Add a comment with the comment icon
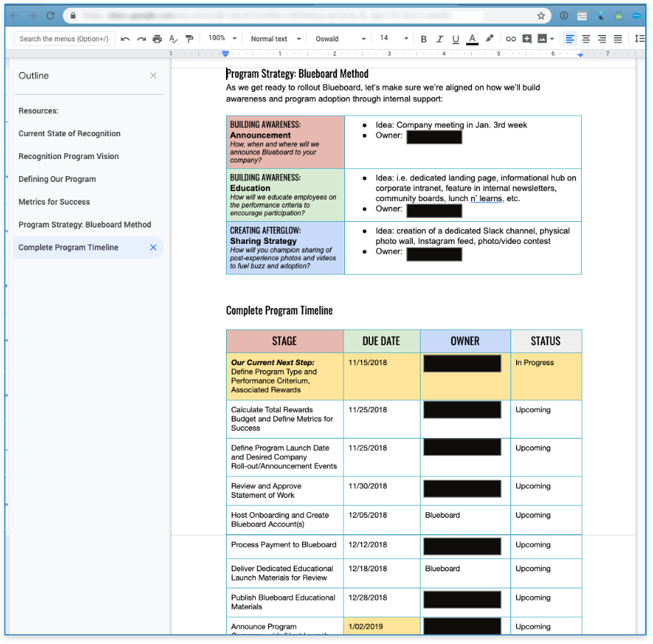Screen dimensions: 653x644 pyautogui.click(x=527, y=39)
